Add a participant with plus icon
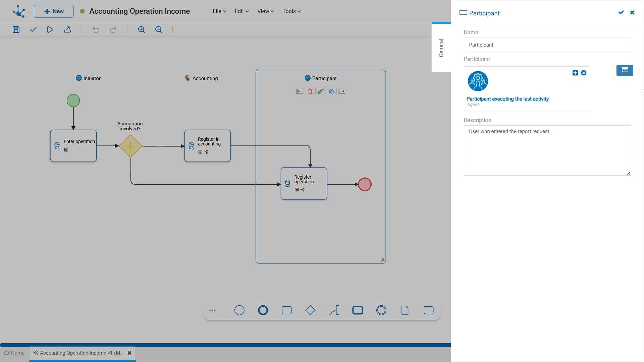This screenshot has width=644, height=362. pos(575,73)
